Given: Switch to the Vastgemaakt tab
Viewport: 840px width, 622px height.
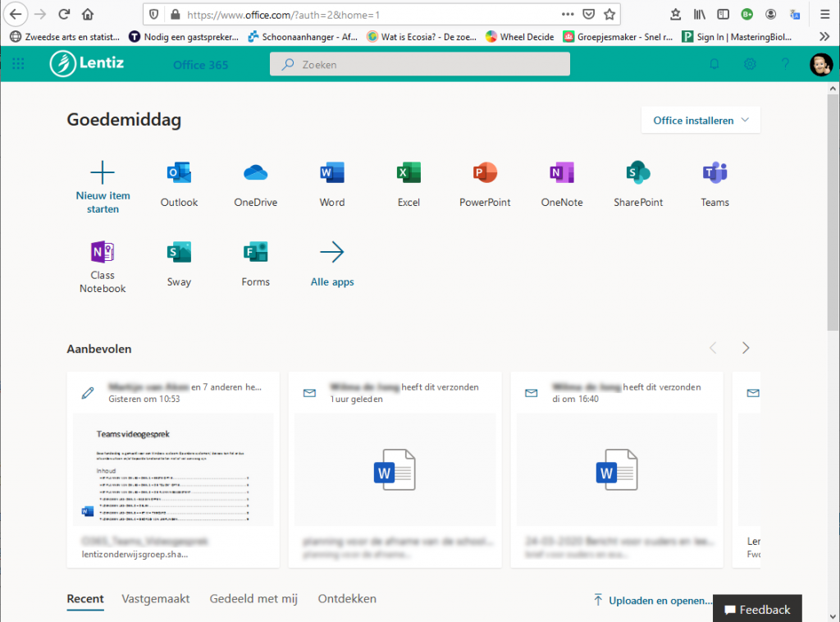Looking at the screenshot, I should (155, 599).
